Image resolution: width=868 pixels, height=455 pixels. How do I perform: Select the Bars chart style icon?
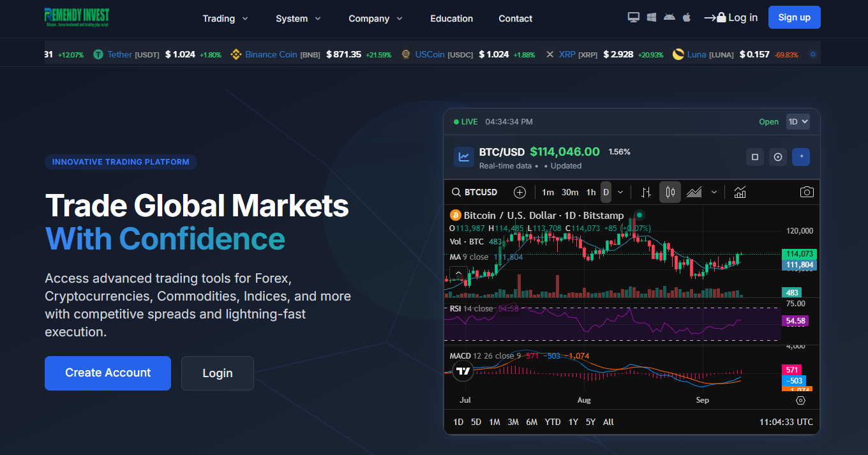pos(647,192)
